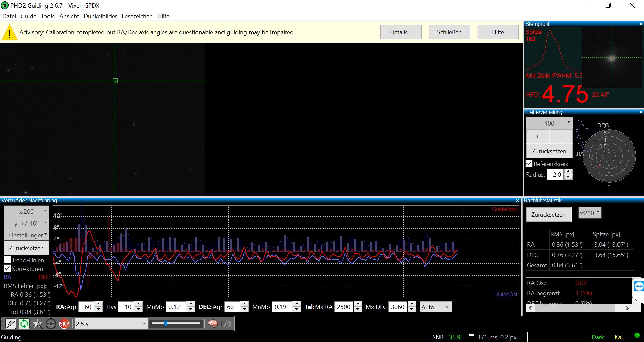
Task: Click the green guide star box
Action: click(x=115, y=81)
